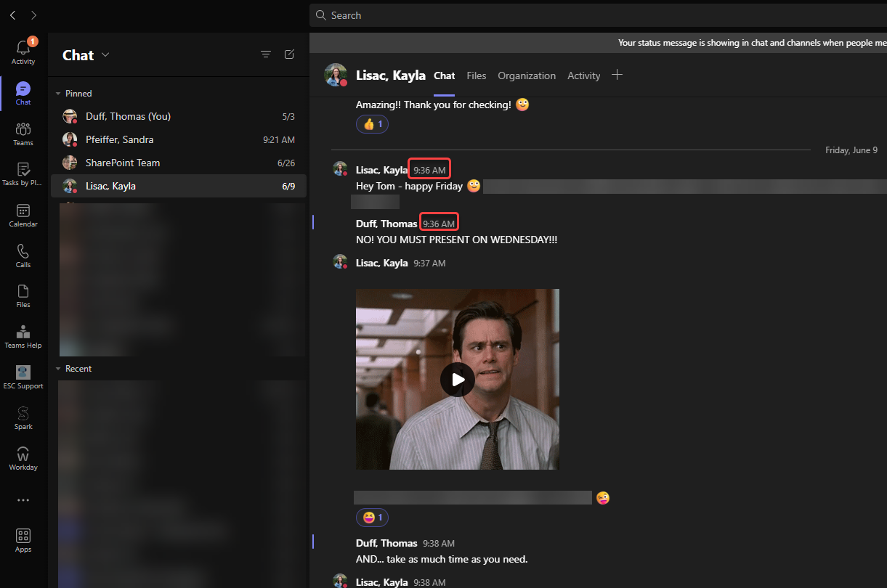Play the video in Kayla's message
Image resolution: width=887 pixels, height=588 pixels.
(x=457, y=379)
